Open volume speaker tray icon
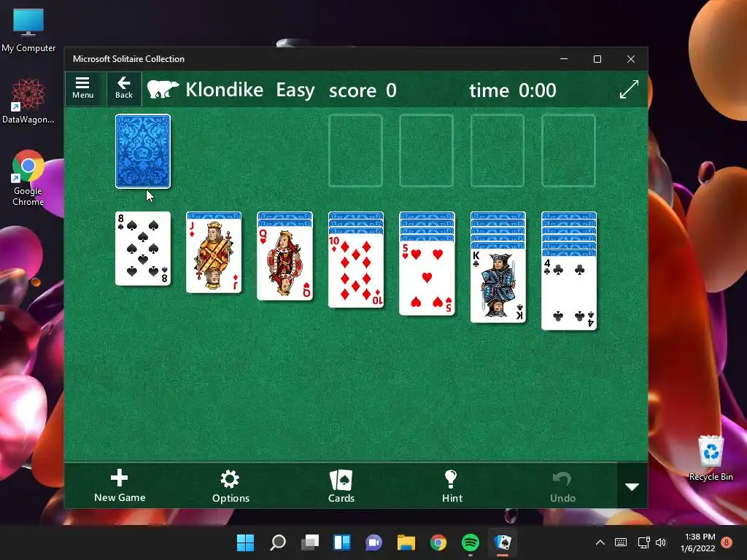The height and width of the screenshot is (560, 747). [x=661, y=542]
